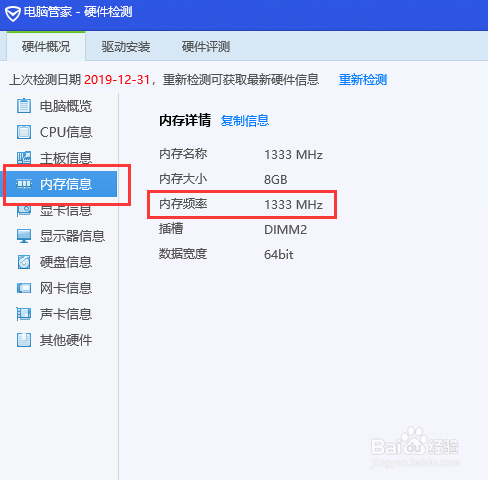Click the 内存名称 value 1333 MHz

pyautogui.click(x=293, y=155)
